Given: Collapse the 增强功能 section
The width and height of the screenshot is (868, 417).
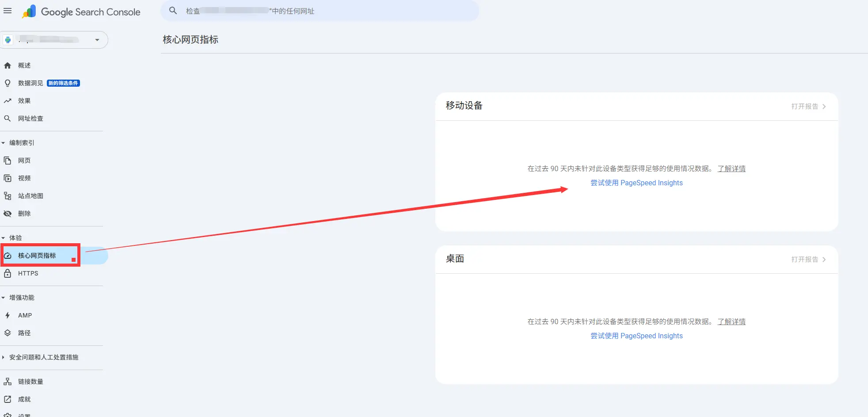Looking at the screenshot, I should coord(4,298).
